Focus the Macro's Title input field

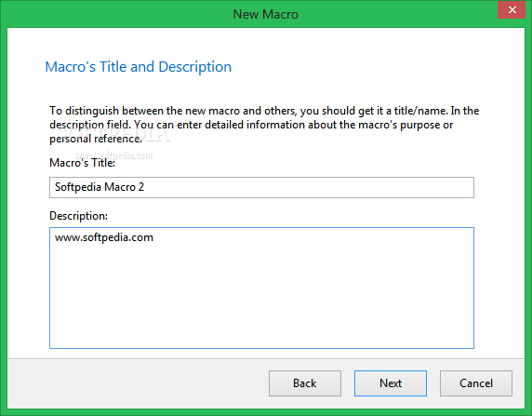point(261,187)
